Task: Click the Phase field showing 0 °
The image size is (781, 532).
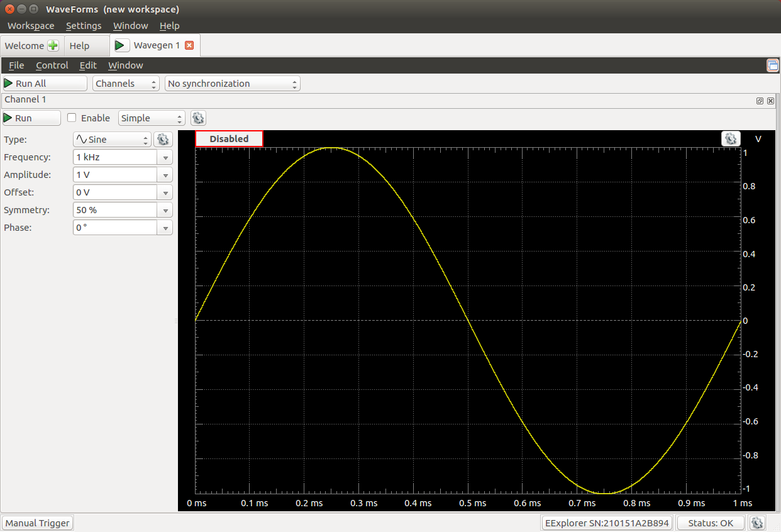Action: tap(116, 228)
